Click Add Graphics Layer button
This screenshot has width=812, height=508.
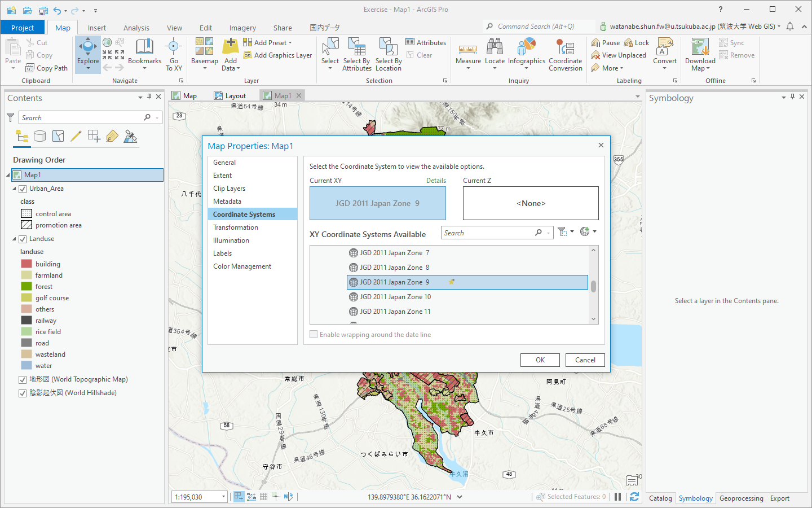pos(277,55)
